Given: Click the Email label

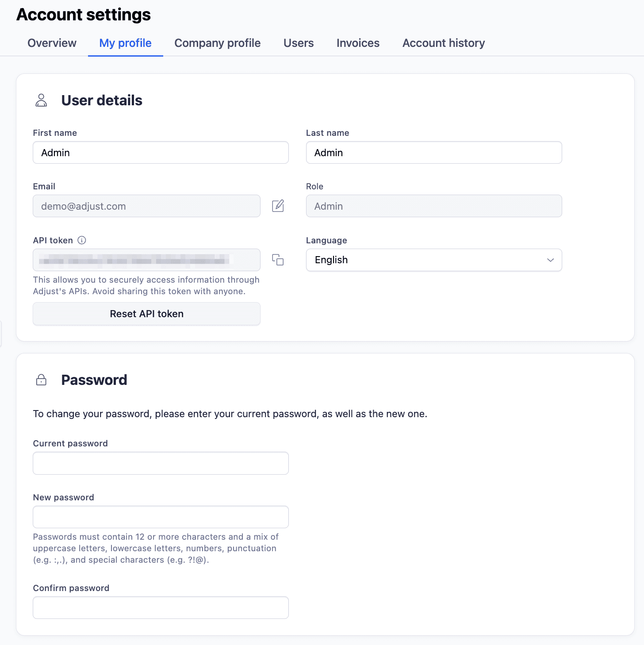Looking at the screenshot, I should [x=44, y=186].
